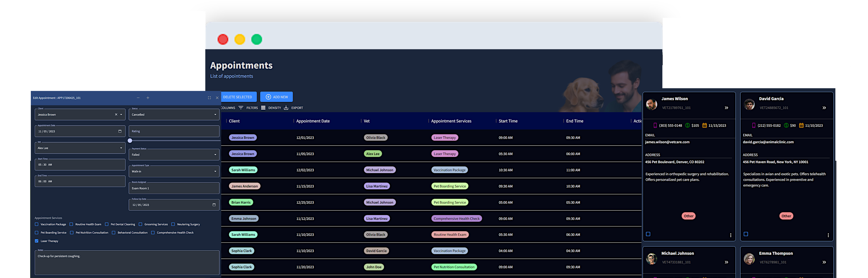Screen dimensions: 868x278
Task: Click the Comprehensive Health Check service chip
Action: point(457,219)
